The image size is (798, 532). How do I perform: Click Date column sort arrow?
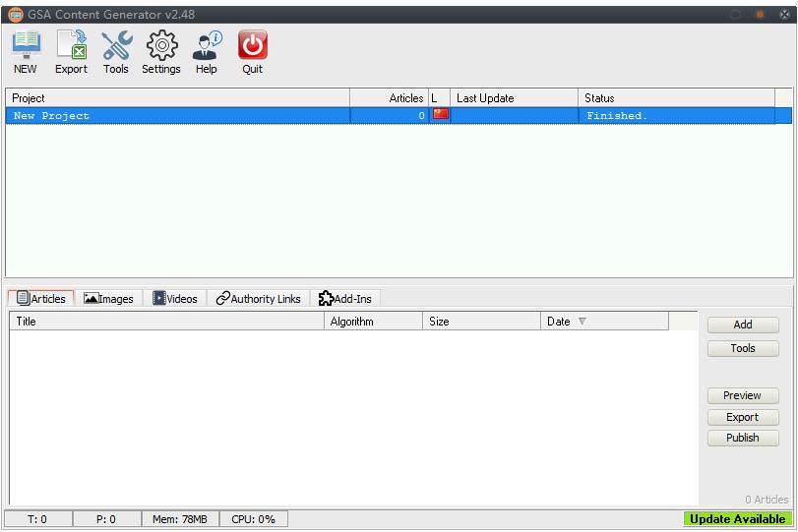click(583, 322)
